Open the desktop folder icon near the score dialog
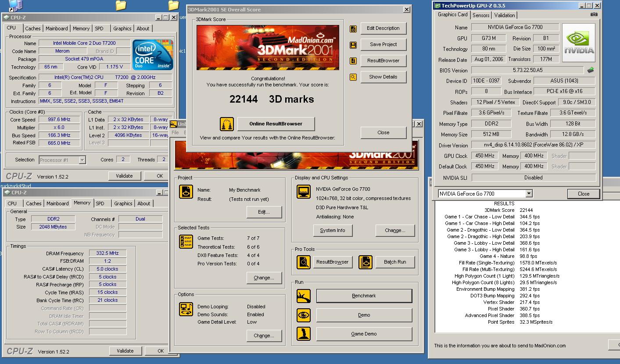 click(x=173, y=5)
